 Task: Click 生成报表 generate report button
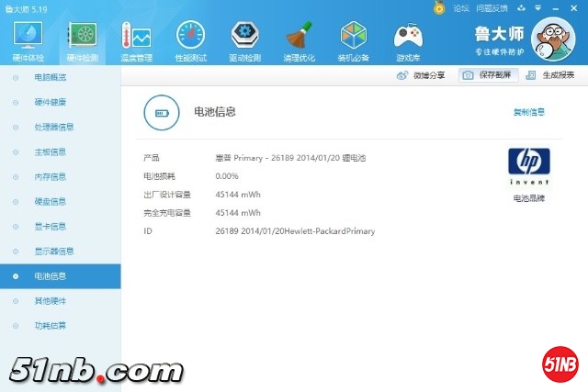(551, 75)
